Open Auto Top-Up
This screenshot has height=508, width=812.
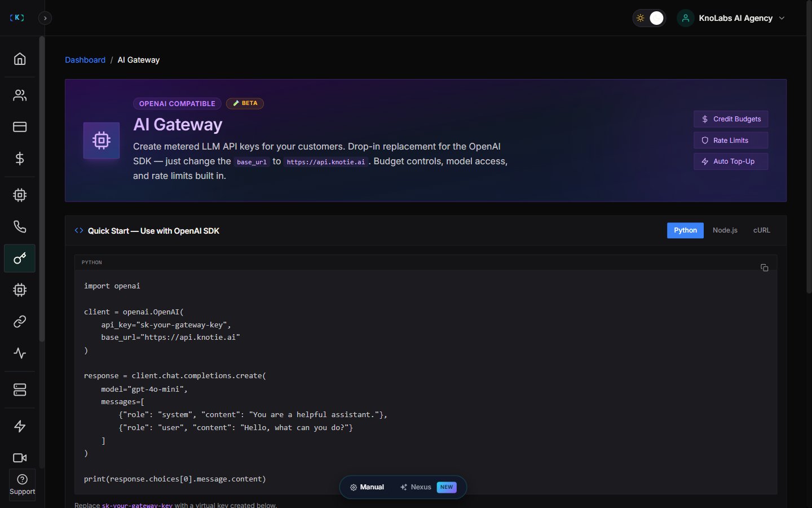coord(731,161)
